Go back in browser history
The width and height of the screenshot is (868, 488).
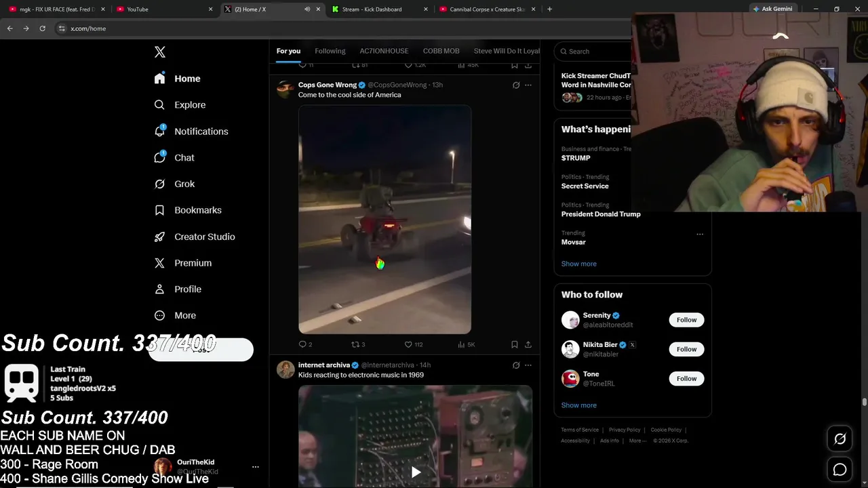pos(9,28)
